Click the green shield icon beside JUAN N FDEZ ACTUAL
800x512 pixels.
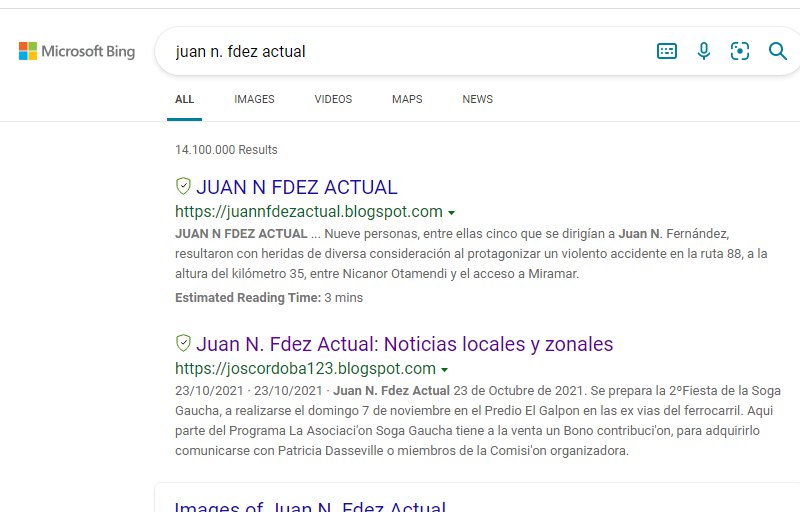pos(183,186)
